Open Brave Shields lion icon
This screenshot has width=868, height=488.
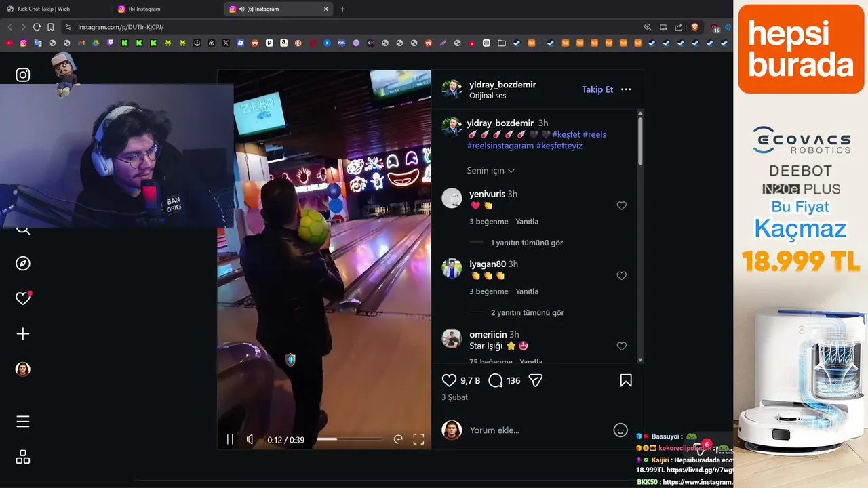[x=694, y=27]
